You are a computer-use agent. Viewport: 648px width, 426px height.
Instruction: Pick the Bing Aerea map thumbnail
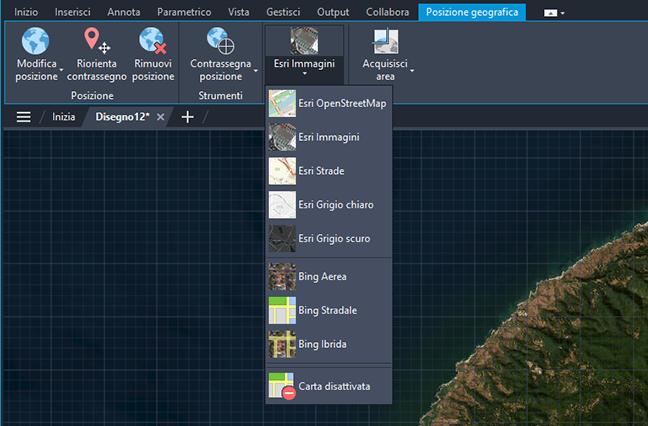tap(282, 276)
